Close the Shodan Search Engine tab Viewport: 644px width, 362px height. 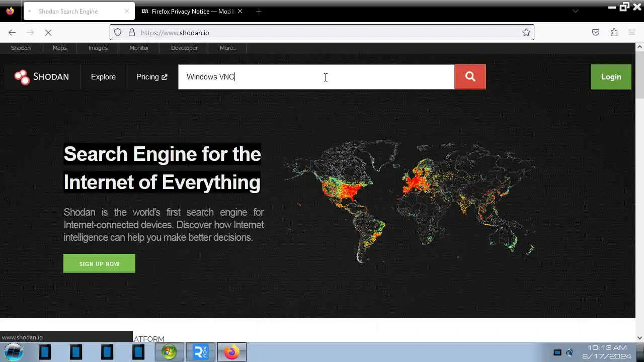127,11
